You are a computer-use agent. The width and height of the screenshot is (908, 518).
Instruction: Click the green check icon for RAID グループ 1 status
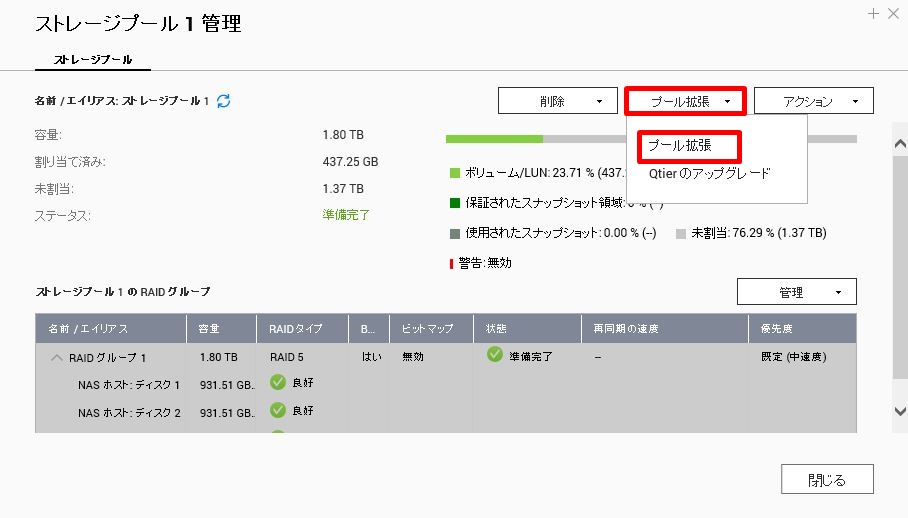tap(494, 355)
